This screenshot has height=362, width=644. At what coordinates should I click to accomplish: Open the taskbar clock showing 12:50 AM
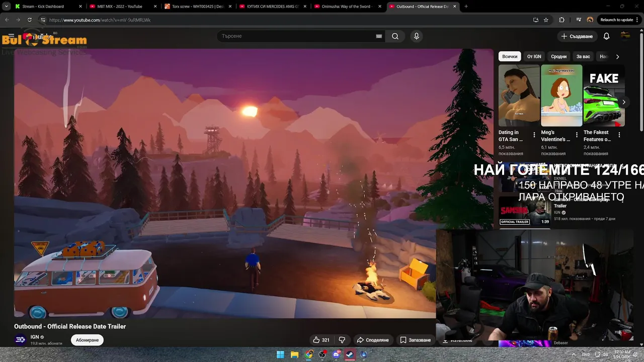pyautogui.click(x=622, y=354)
